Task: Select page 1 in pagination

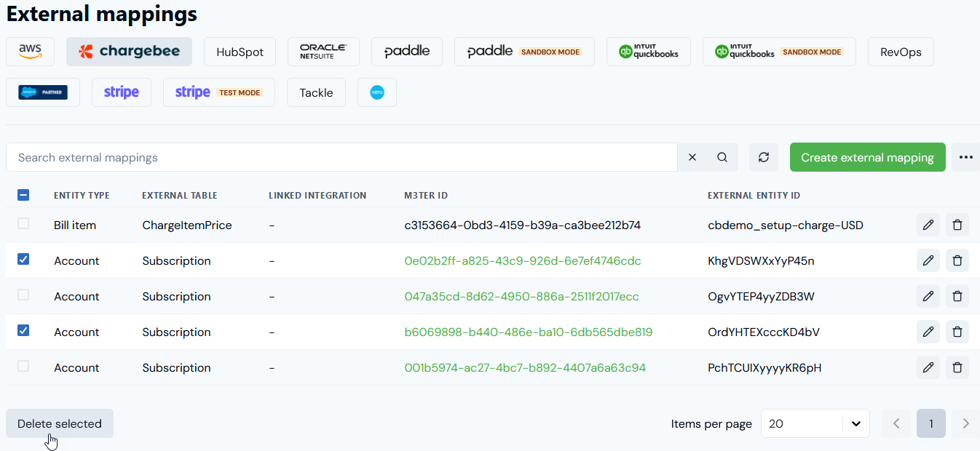Action: (x=931, y=423)
